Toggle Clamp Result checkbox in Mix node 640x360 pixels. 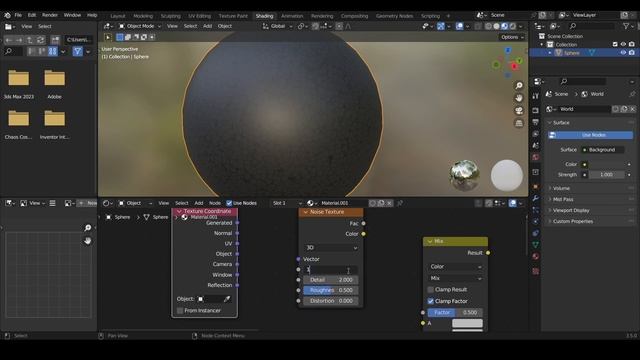(x=430, y=289)
